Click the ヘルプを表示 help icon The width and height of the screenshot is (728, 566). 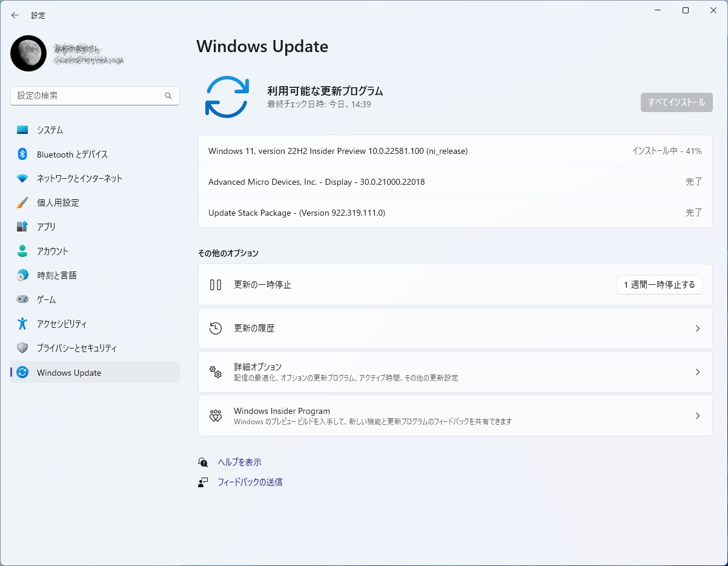203,462
